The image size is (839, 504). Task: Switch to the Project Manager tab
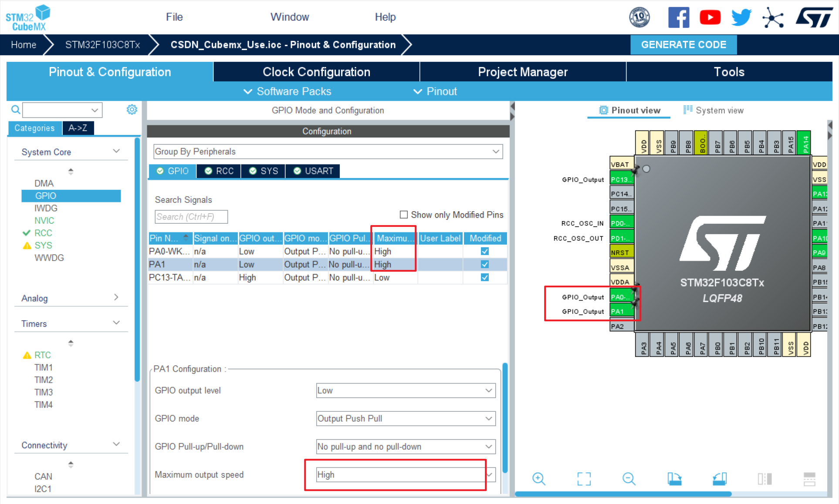click(x=523, y=72)
